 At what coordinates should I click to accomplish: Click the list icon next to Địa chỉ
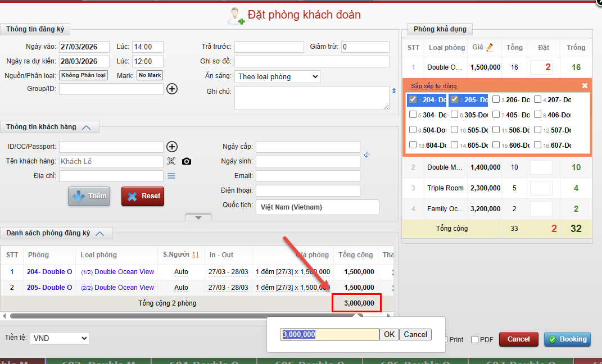pos(171,176)
